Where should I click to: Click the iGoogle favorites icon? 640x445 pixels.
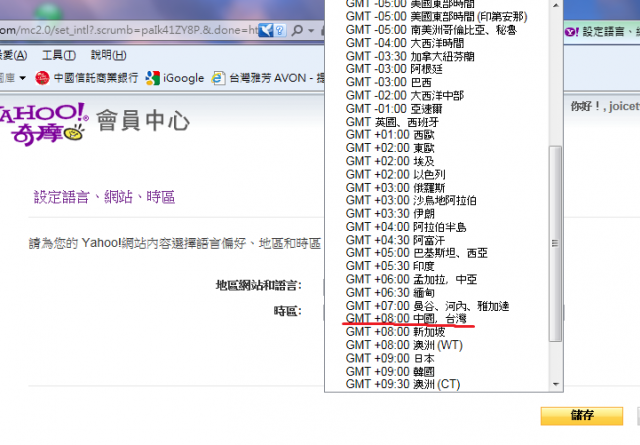[x=153, y=78]
